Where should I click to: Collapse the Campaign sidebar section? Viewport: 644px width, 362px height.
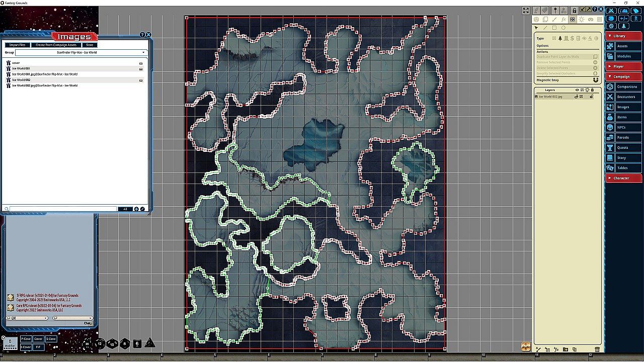click(624, 76)
